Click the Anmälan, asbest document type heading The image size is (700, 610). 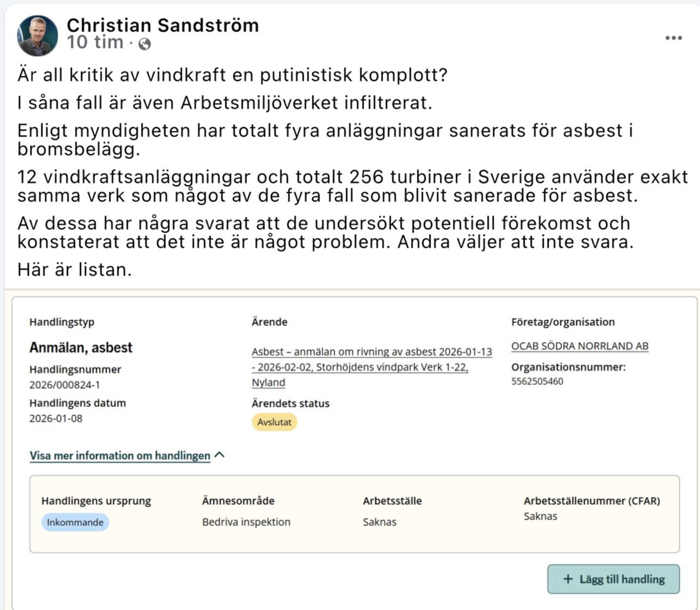tap(81, 347)
